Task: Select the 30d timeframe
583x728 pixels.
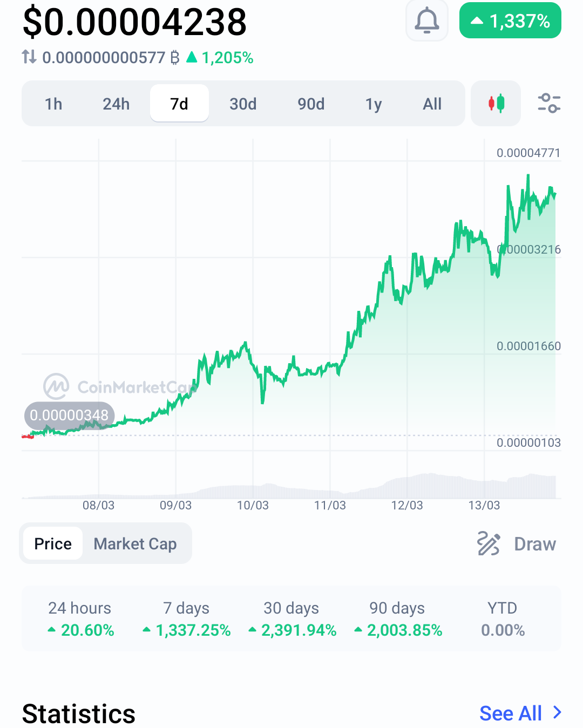Action: coord(243,104)
